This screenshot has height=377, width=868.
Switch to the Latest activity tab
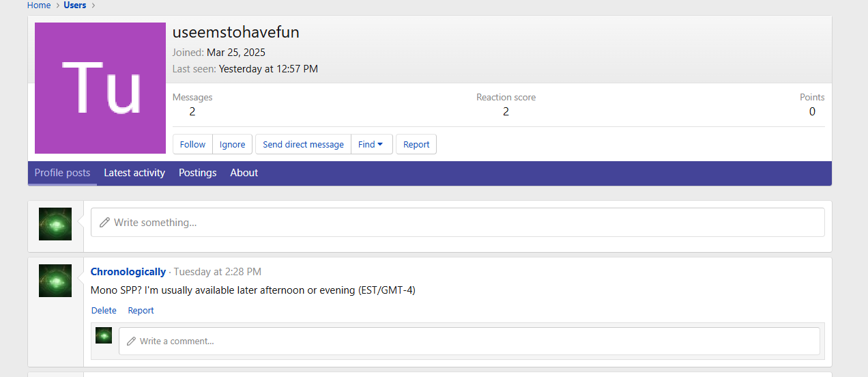(134, 173)
